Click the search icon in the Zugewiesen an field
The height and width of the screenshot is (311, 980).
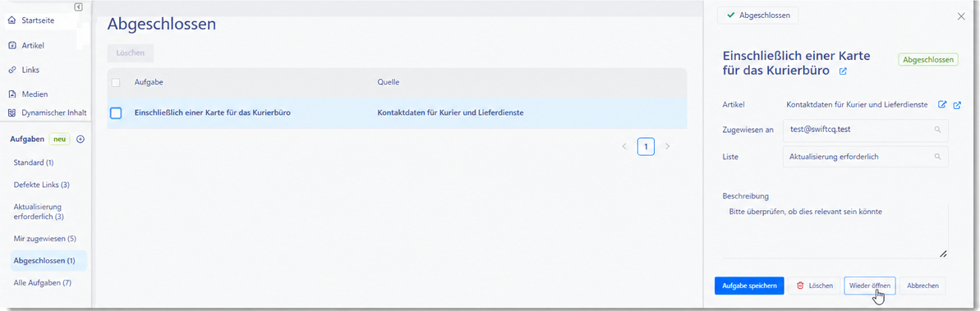(x=937, y=130)
